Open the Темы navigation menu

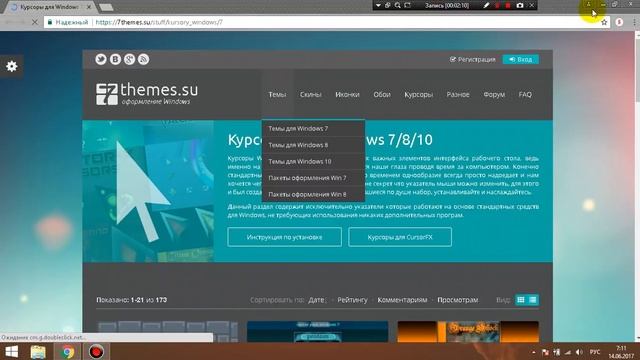[x=277, y=94]
